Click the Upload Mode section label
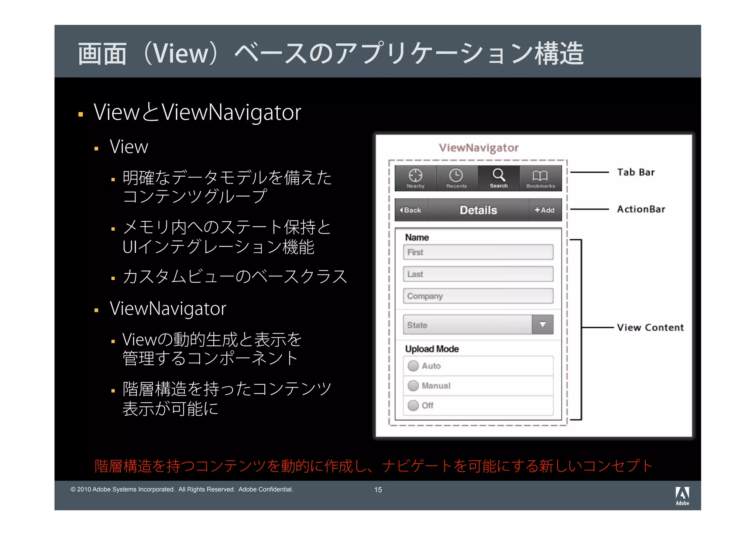Screen dimensions: 756x535 tap(432, 349)
